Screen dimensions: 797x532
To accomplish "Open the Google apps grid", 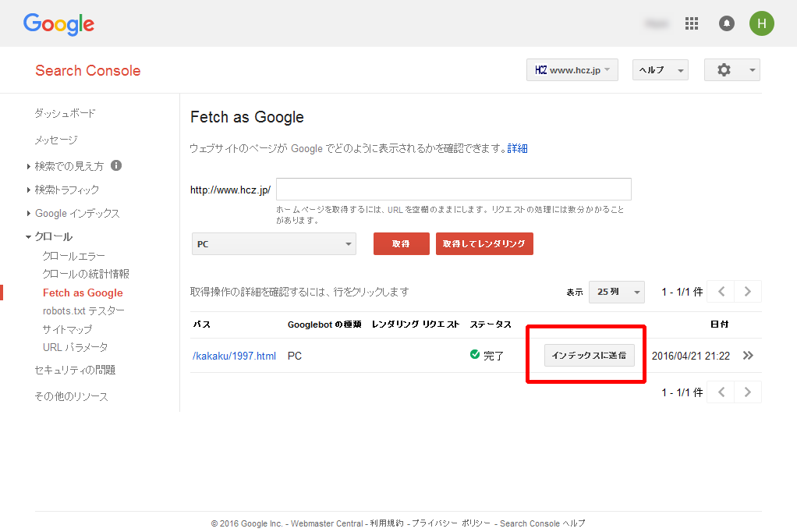I will (691, 23).
